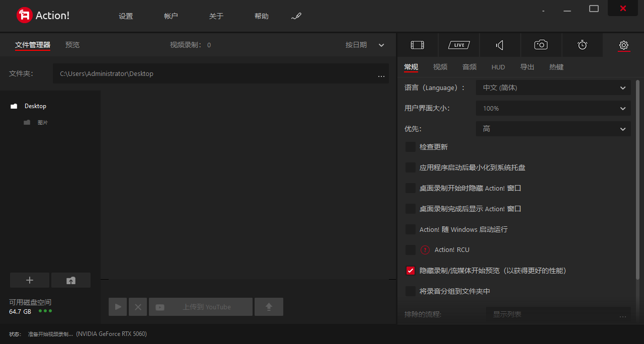
Task: Enable Action! 随 Windows 启动运行
Action: pyautogui.click(x=411, y=229)
